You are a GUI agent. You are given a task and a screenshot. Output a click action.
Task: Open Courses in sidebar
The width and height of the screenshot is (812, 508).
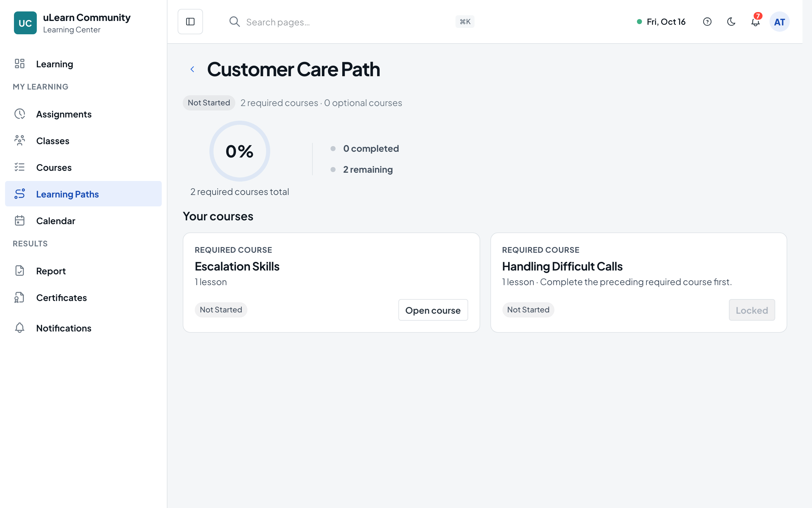tap(83, 167)
